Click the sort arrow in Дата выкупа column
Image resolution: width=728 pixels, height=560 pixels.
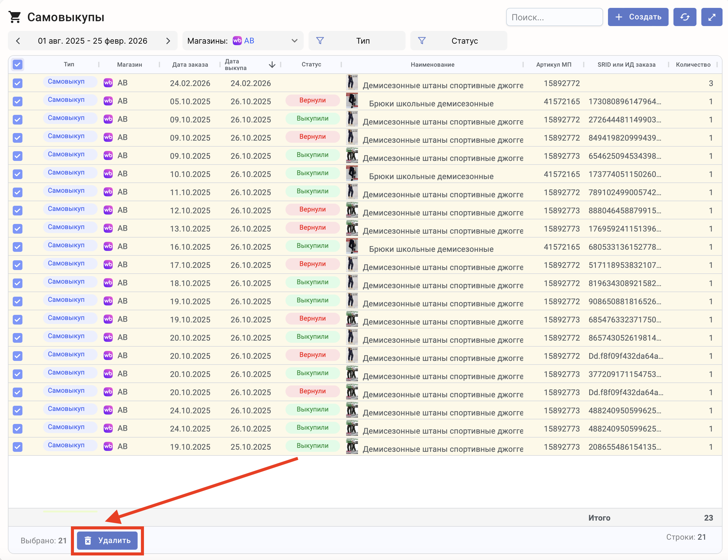272,65
